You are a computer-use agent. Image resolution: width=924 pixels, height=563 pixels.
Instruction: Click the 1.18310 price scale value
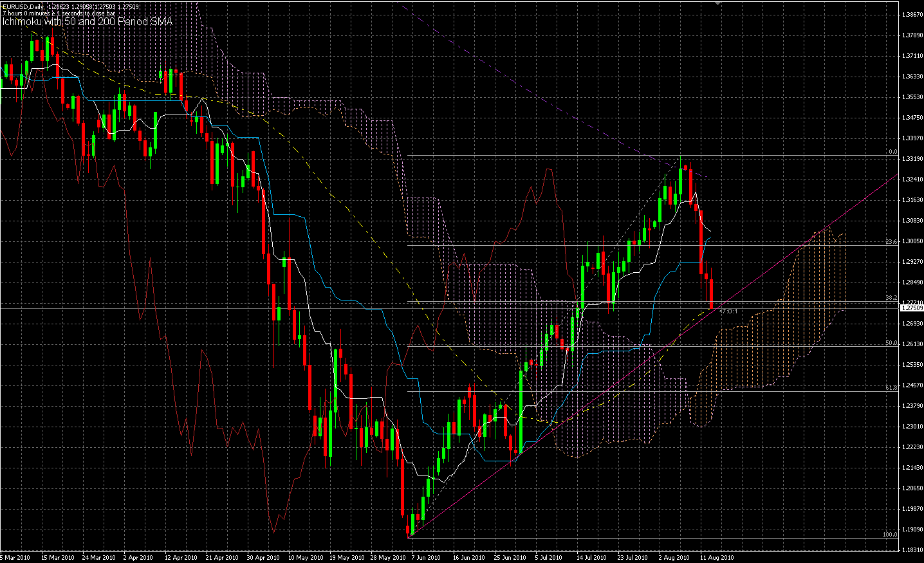[x=913, y=550]
